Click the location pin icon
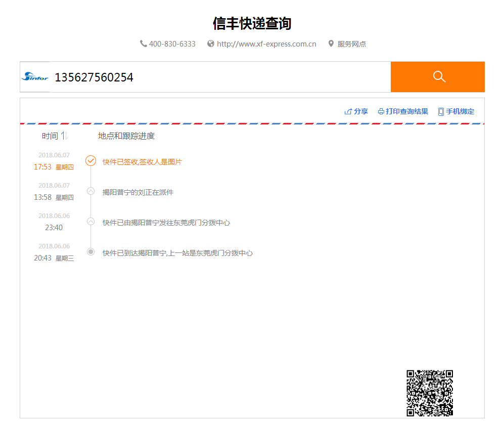Screen dimensions: 504x428 331,44
